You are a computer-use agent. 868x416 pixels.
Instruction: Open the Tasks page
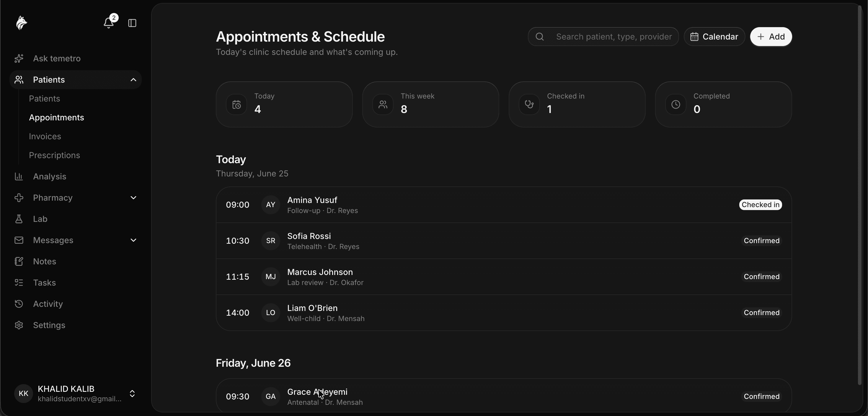(x=76, y=282)
